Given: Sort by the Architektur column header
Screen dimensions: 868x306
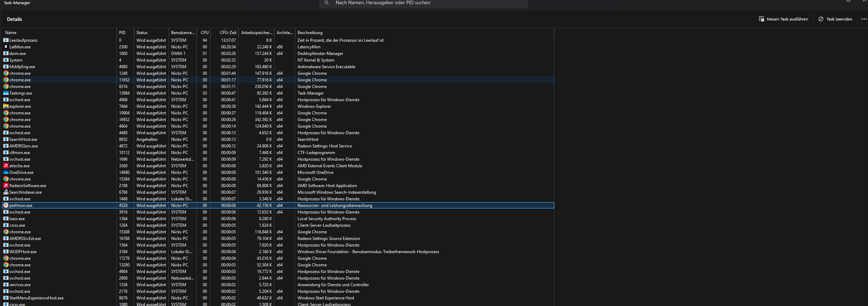Looking at the screenshot, I should click(285, 33).
